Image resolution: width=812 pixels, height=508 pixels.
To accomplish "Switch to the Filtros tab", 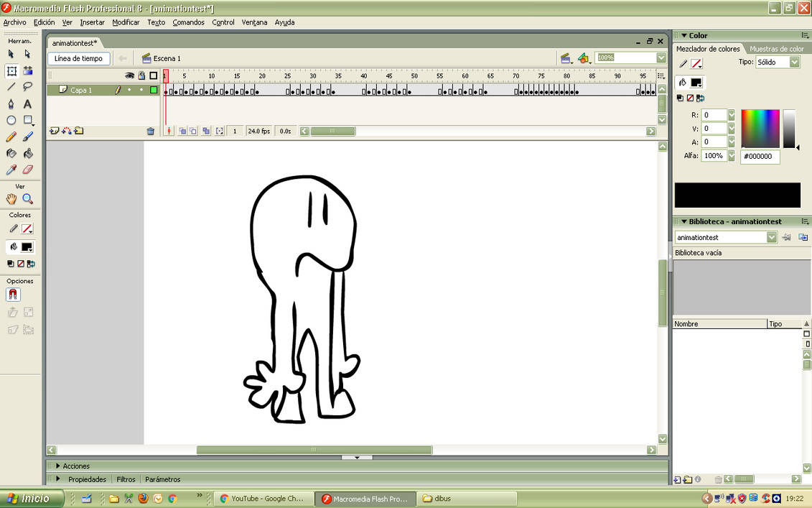I will point(126,479).
